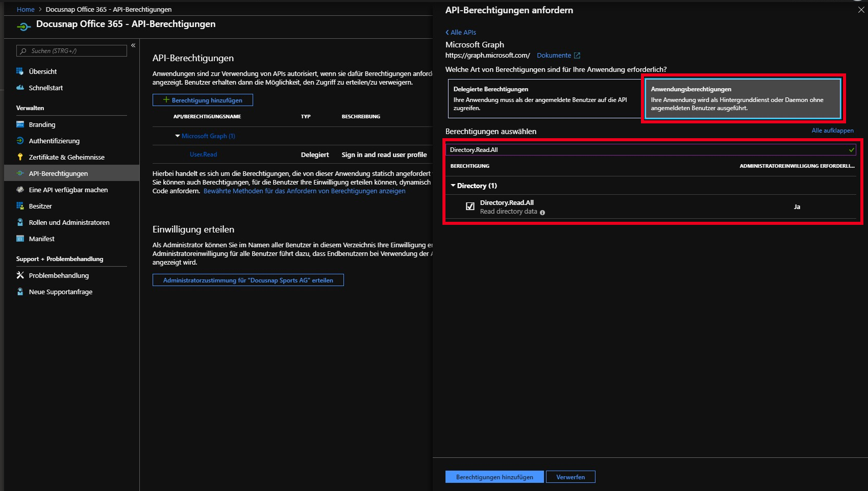Click the search magnifier icon in sidebar
Screen dimensions: 868x491
click(23, 51)
